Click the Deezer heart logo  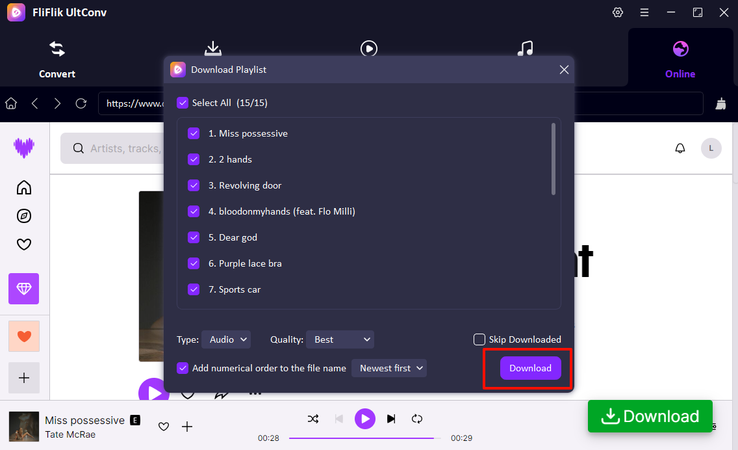click(x=24, y=148)
